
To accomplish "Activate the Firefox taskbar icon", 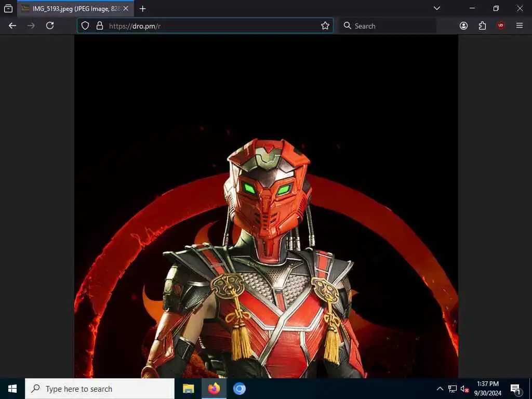I will [x=214, y=389].
